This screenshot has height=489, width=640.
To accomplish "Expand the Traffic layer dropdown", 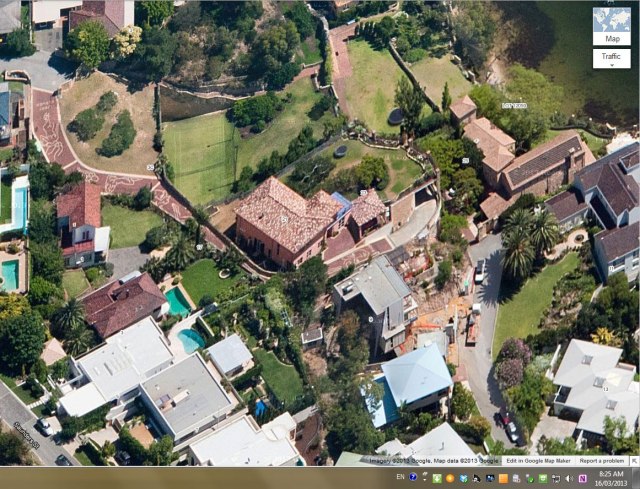I will pos(611,59).
